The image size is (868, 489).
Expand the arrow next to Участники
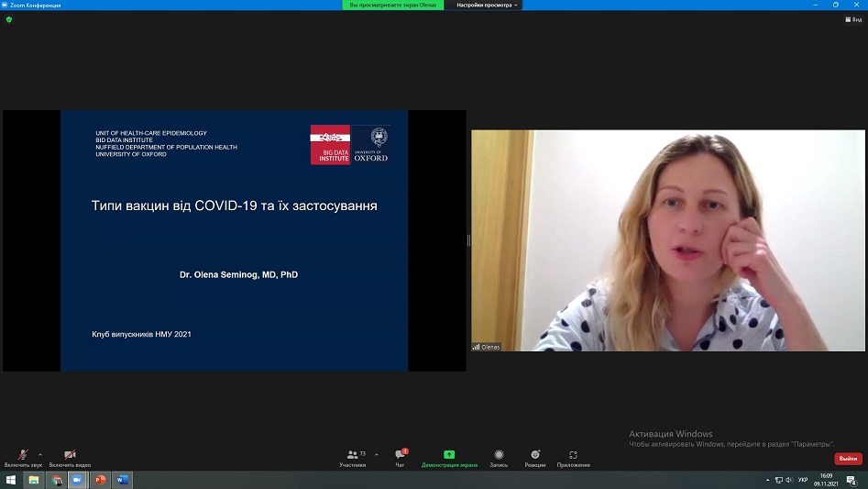(376, 454)
